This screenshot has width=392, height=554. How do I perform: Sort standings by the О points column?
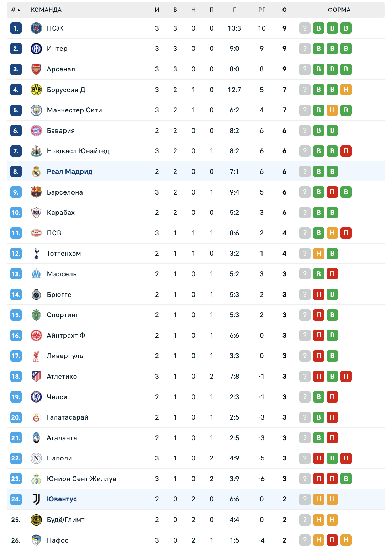pyautogui.click(x=284, y=10)
